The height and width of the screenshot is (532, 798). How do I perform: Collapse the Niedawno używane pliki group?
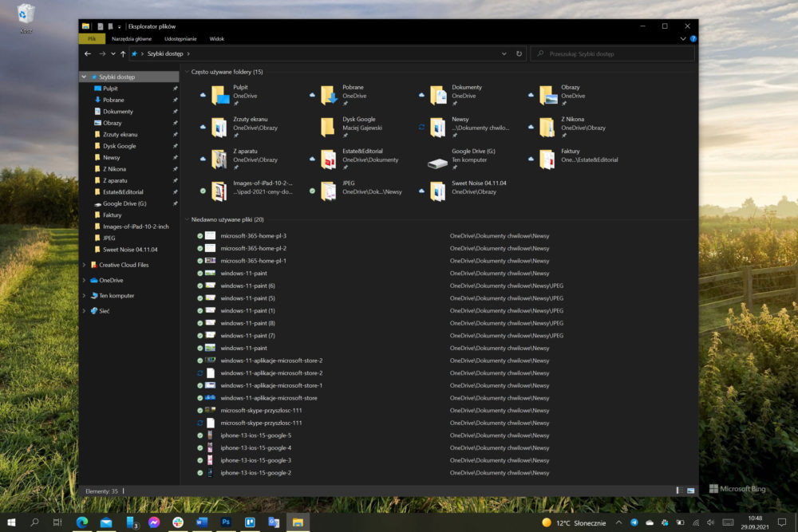(187, 219)
